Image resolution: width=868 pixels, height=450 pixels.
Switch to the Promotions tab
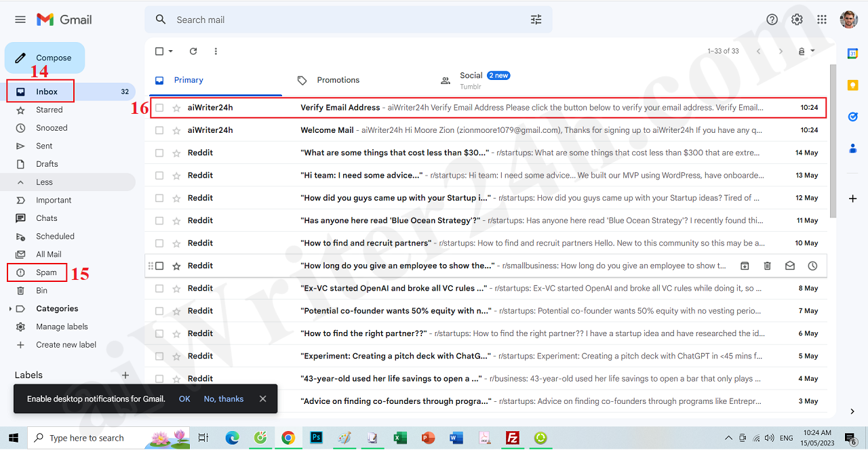pos(338,80)
